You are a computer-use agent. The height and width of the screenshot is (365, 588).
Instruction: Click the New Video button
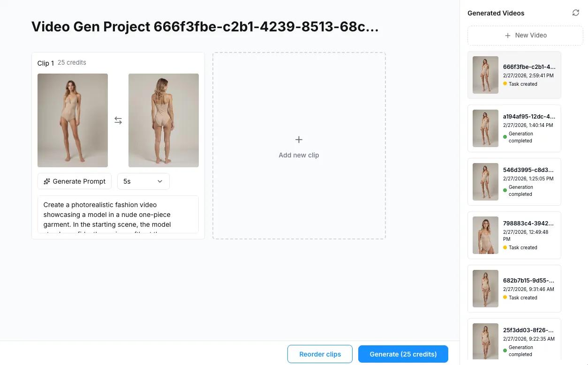coord(525,35)
